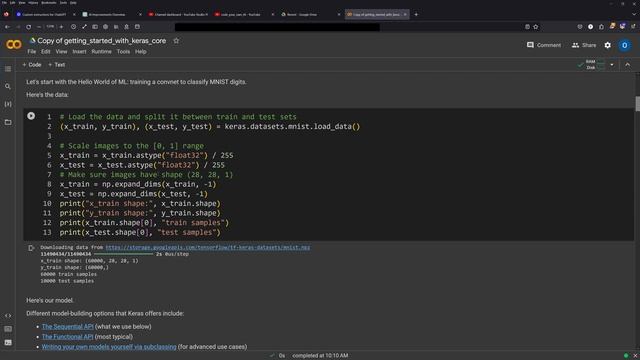Viewport: 640px width, 360px height.
Task: Open the Command palette icon in sidebar
Action: click(x=8, y=329)
